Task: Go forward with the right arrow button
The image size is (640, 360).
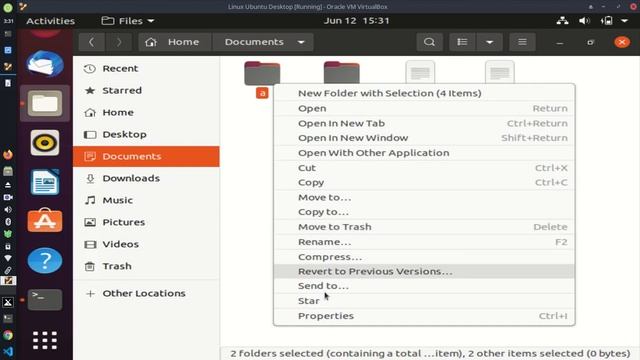Action: 119,42
